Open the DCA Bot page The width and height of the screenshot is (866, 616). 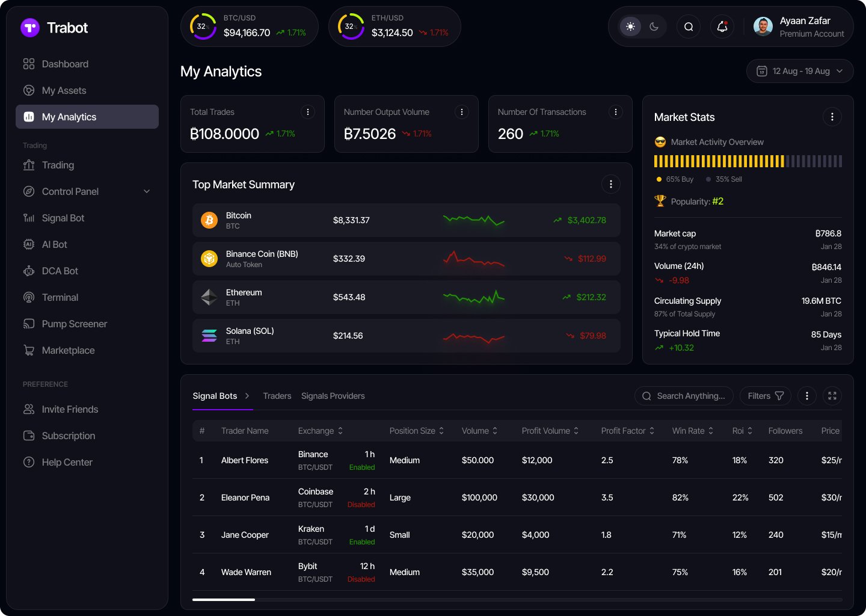60,271
